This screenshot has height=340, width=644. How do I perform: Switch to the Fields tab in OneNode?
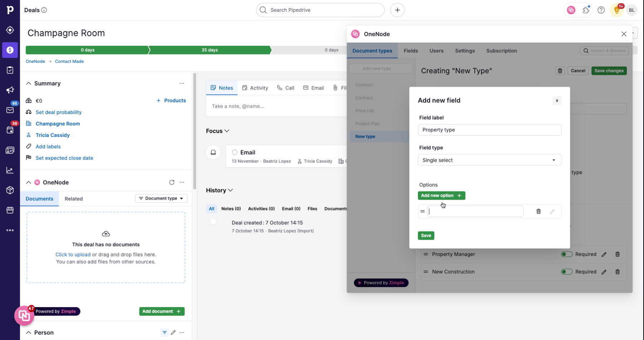[x=411, y=51]
